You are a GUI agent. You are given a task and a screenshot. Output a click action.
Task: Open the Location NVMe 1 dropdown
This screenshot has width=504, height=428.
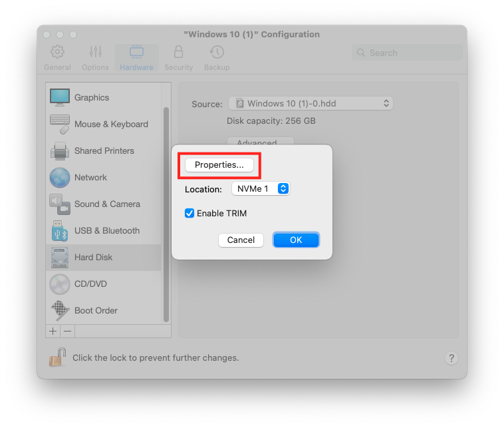tap(261, 189)
